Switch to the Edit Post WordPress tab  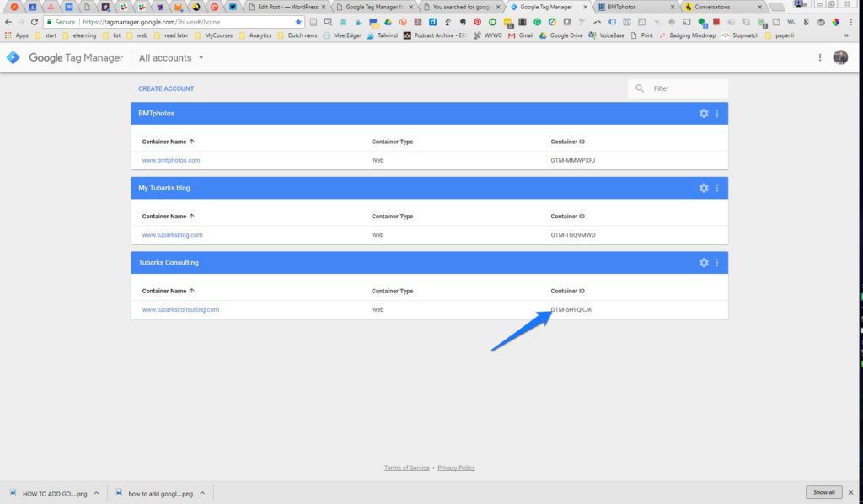click(x=287, y=7)
